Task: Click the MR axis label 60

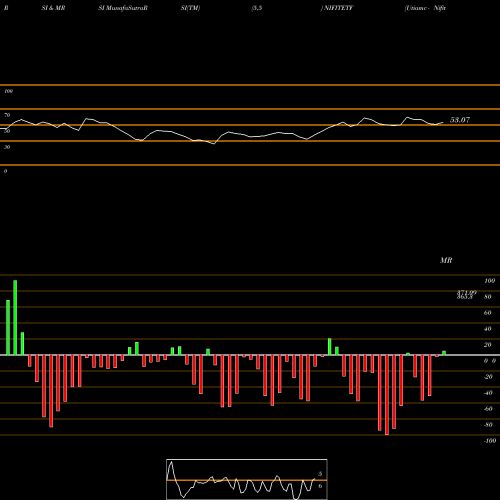Action: click(x=487, y=313)
